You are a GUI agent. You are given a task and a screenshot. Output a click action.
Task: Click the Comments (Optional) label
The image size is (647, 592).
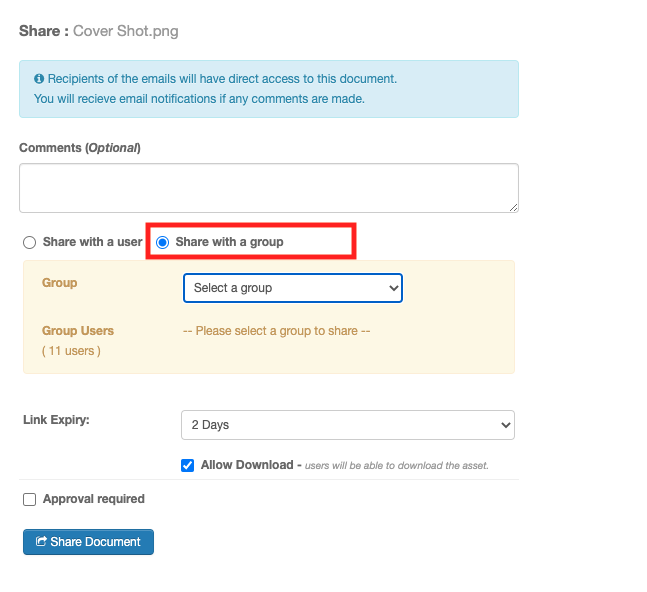tap(80, 148)
